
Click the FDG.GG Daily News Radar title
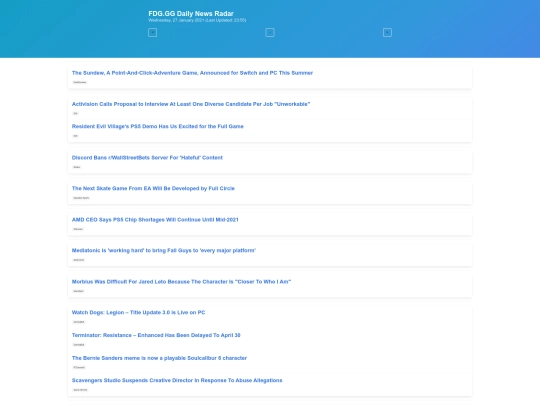(x=191, y=13)
